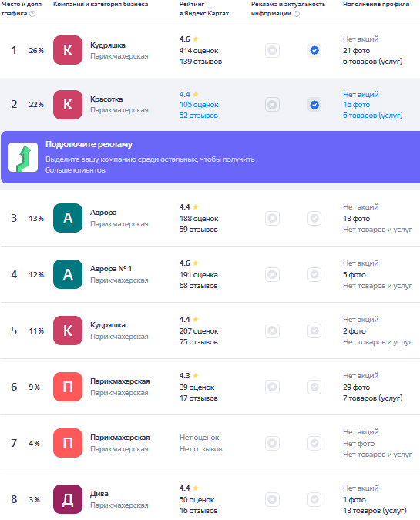
Task: Click the teal А avatar of Аврора
Action: (68, 218)
